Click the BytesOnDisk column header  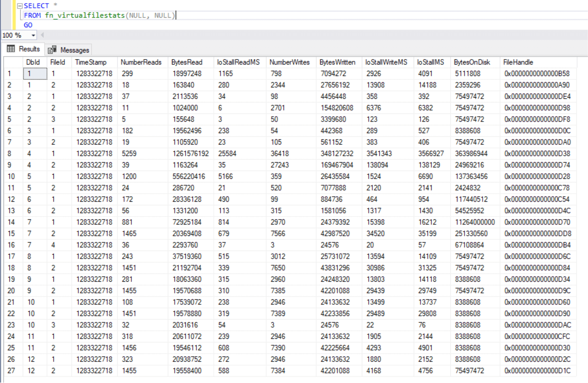472,62
